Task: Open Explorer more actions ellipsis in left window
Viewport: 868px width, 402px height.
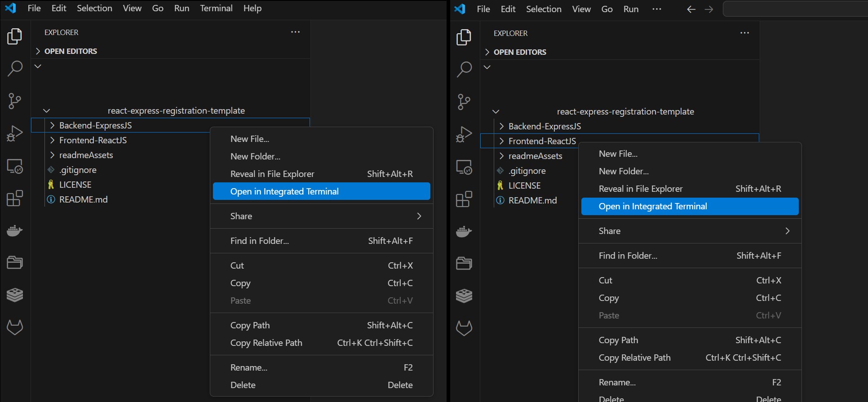Action: [295, 32]
